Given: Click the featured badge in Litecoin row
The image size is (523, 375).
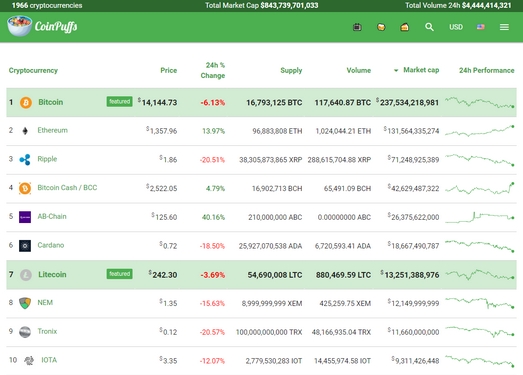Looking at the screenshot, I should tap(119, 274).
